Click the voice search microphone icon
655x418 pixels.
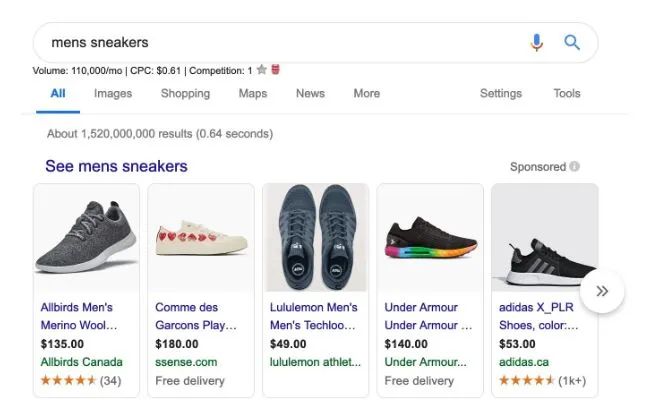537,42
